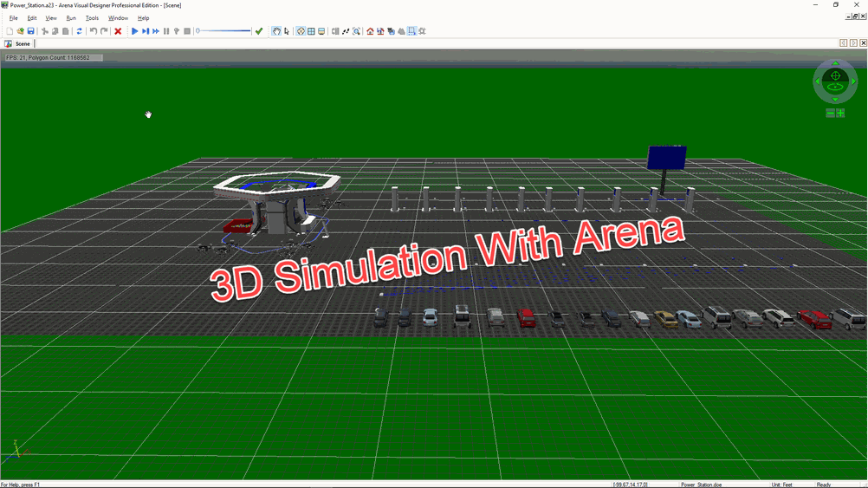Click the Fast-forward playback icon
Image resolution: width=868 pixels, height=488 pixels.
pyautogui.click(x=156, y=31)
